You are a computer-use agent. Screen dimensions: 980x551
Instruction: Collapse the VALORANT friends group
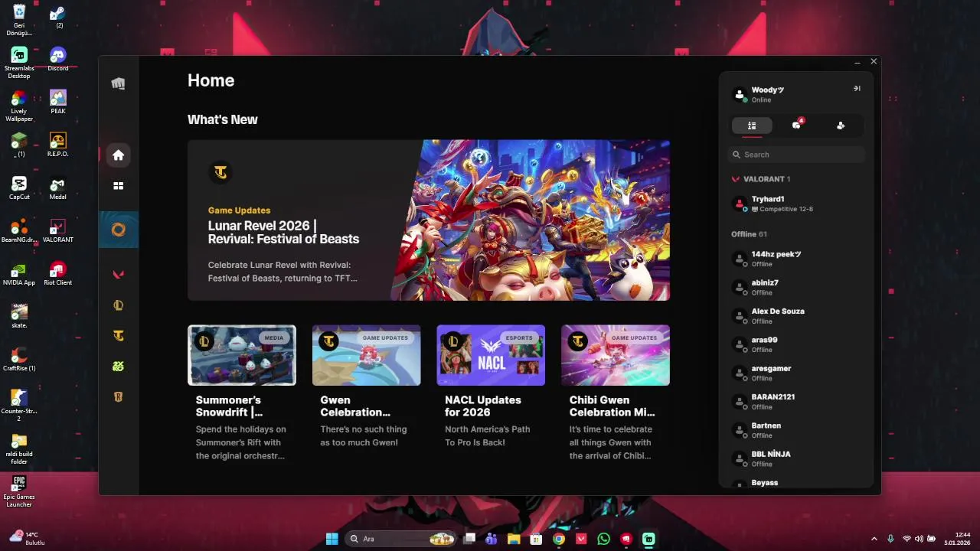[761, 179]
